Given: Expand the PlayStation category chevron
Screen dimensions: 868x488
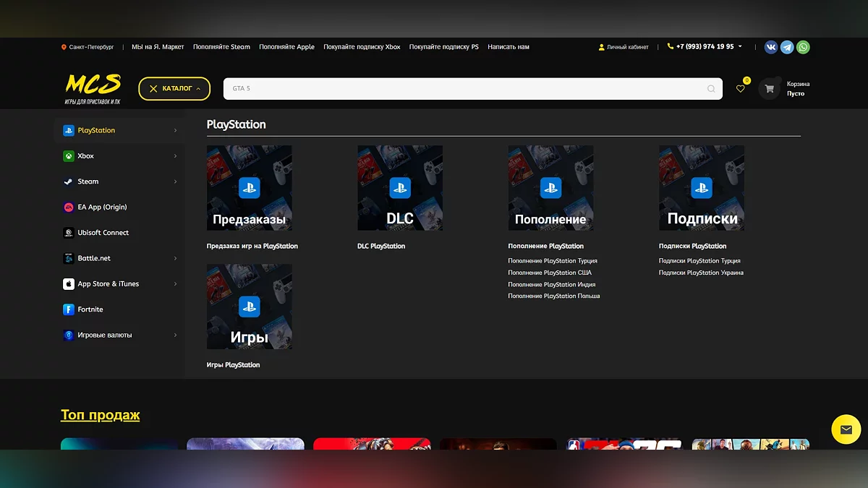Looking at the screenshot, I should (176, 131).
